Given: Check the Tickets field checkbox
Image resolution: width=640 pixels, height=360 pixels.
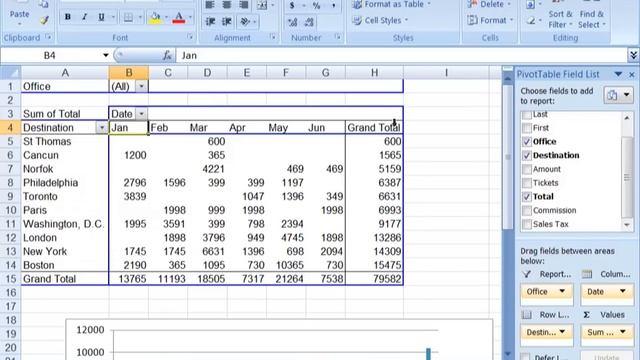Looking at the screenshot, I should (x=527, y=183).
